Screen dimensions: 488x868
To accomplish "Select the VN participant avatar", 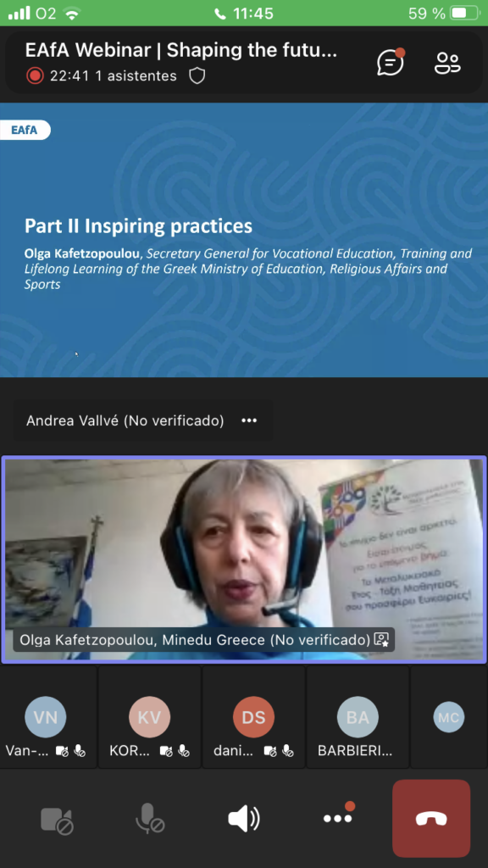I will point(46,717).
